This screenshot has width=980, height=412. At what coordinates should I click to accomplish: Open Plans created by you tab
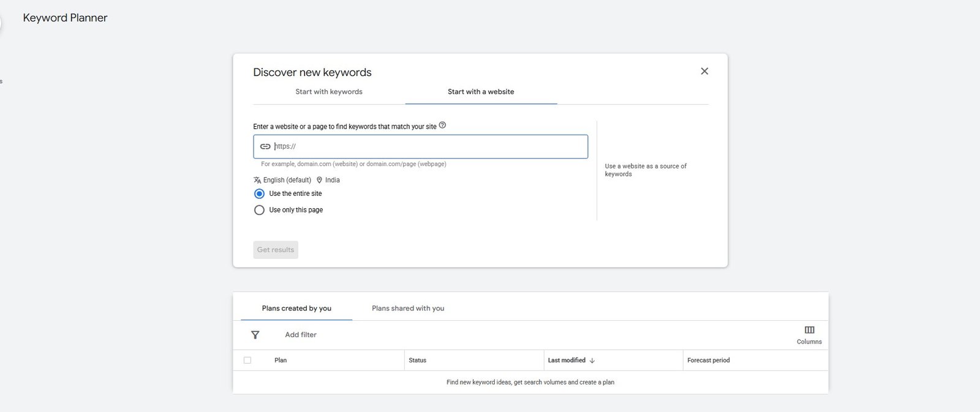click(296, 308)
